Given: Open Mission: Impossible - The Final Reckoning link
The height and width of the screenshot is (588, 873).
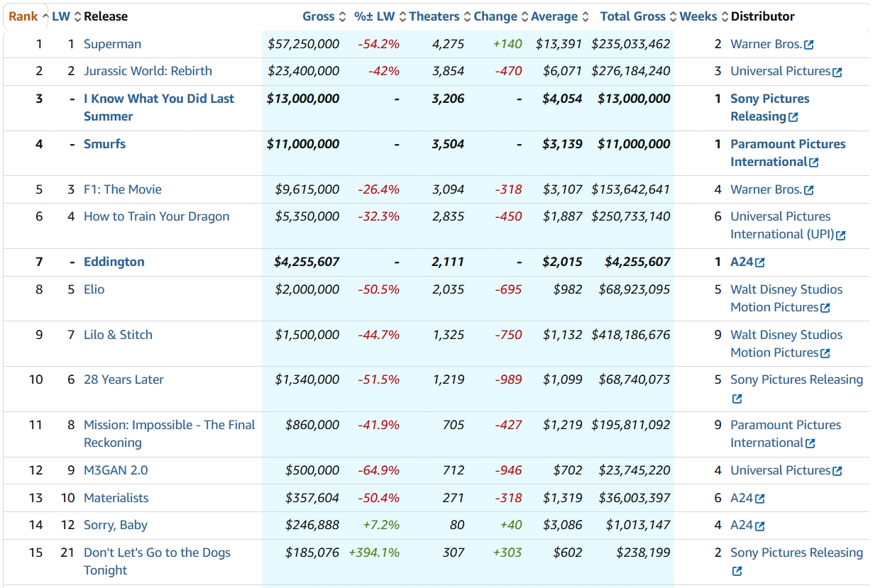Looking at the screenshot, I should (170, 433).
